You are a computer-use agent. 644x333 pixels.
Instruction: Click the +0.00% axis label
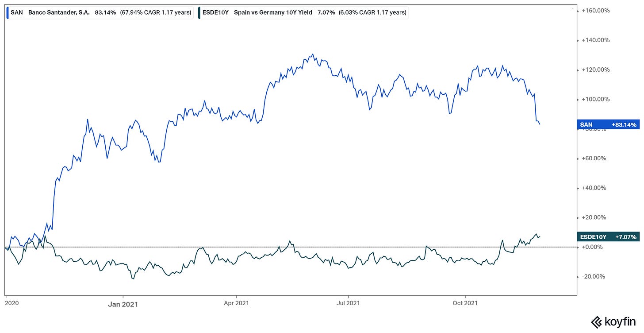coord(593,247)
